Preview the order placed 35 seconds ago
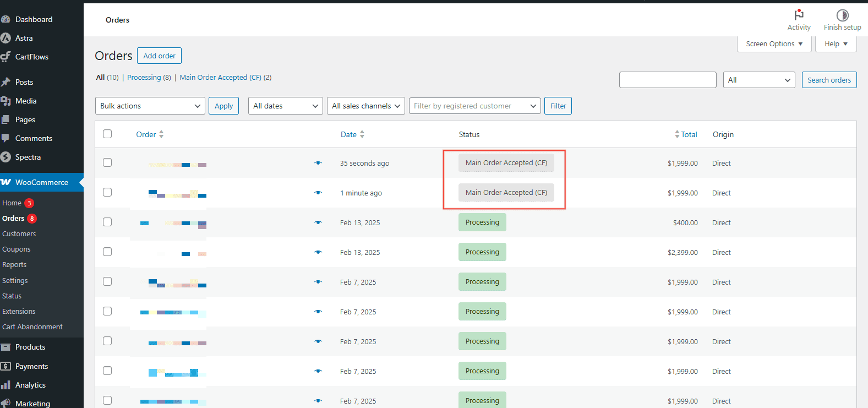The image size is (868, 408). pyautogui.click(x=318, y=163)
